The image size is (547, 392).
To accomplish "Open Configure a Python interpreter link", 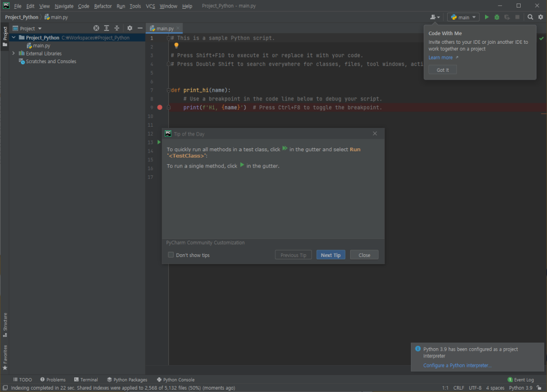I will pos(458,365).
